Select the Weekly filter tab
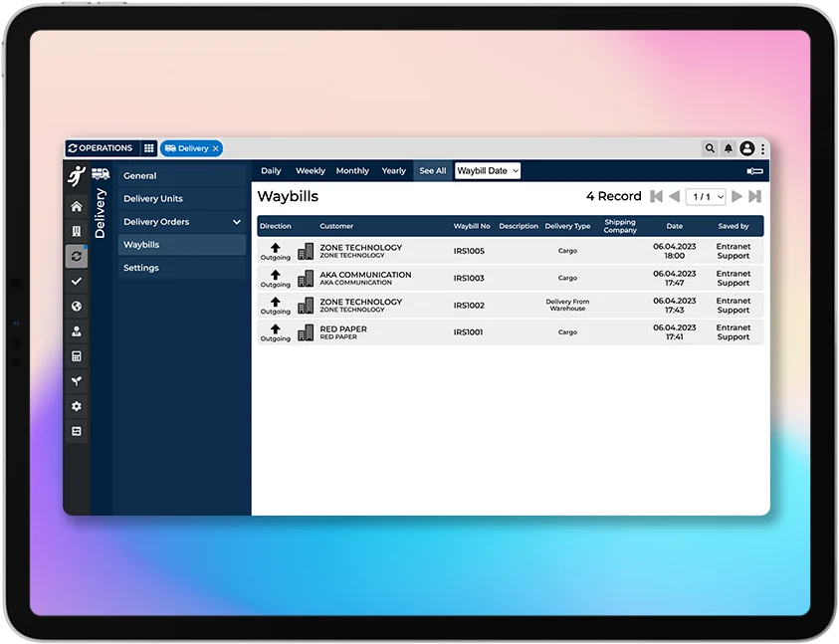The height and width of the screenshot is (644, 839). click(x=311, y=171)
